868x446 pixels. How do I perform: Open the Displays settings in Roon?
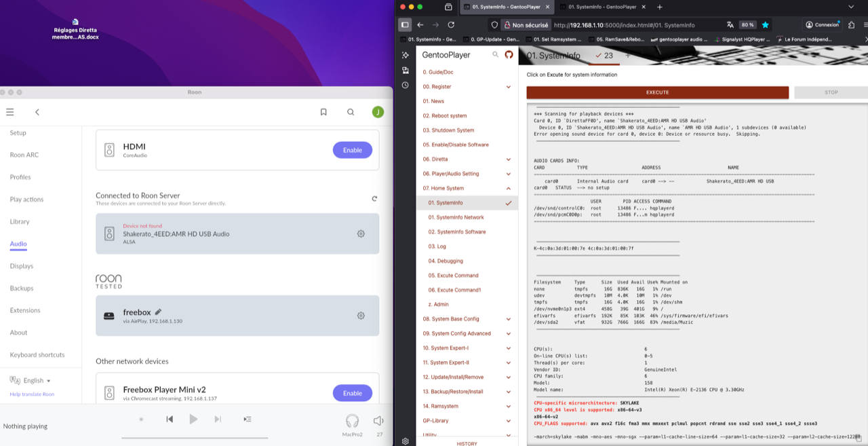point(22,266)
